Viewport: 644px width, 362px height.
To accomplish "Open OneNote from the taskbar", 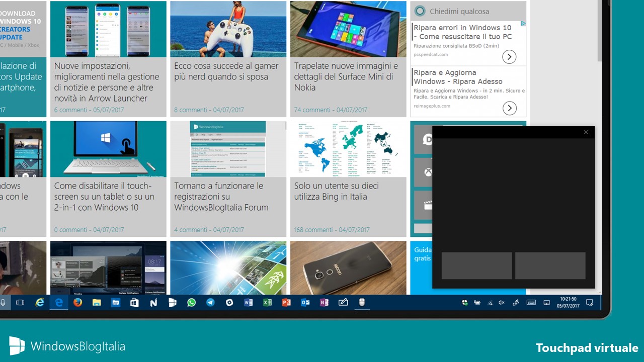I will (324, 303).
